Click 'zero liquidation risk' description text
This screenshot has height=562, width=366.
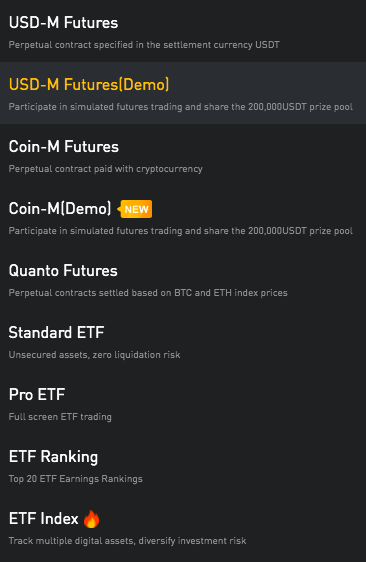point(94,355)
